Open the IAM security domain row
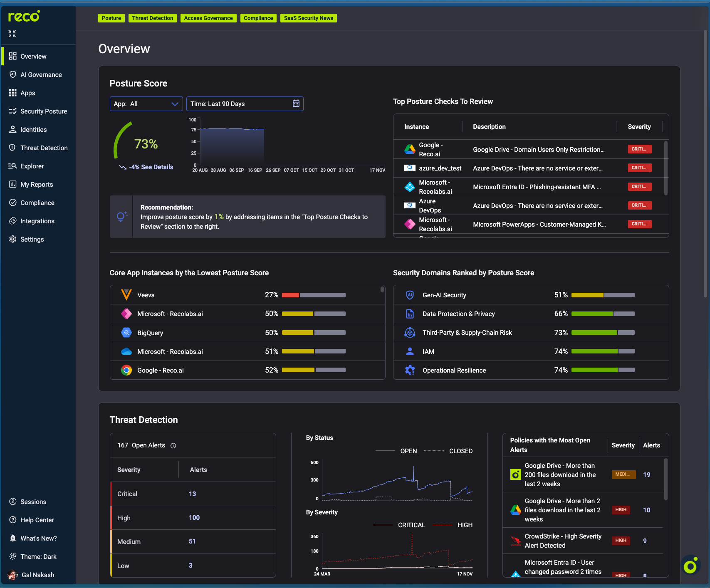Image resolution: width=710 pixels, height=588 pixels. 531,351
